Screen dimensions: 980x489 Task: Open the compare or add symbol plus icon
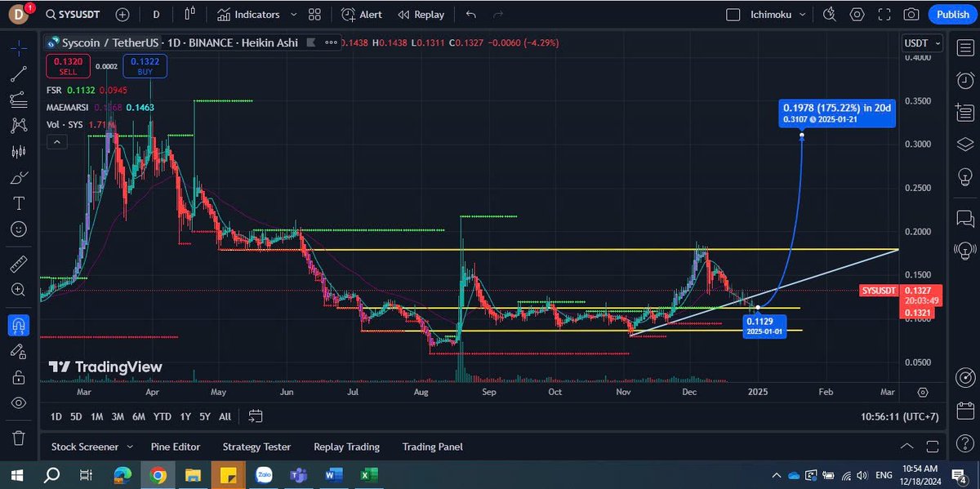click(x=122, y=15)
